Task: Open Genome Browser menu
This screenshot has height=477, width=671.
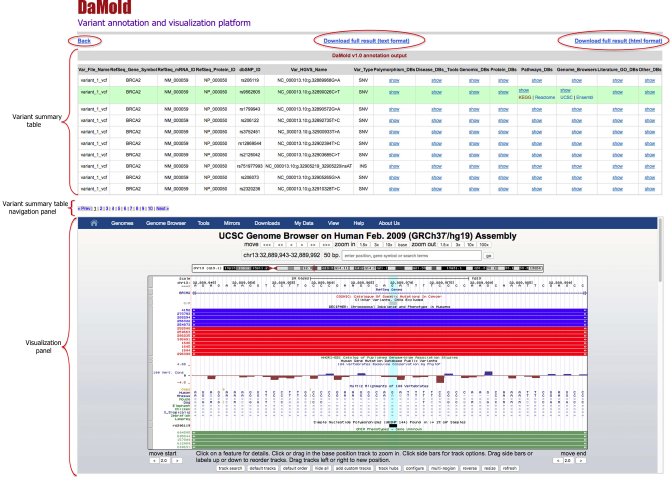Action: pyautogui.click(x=166, y=223)
